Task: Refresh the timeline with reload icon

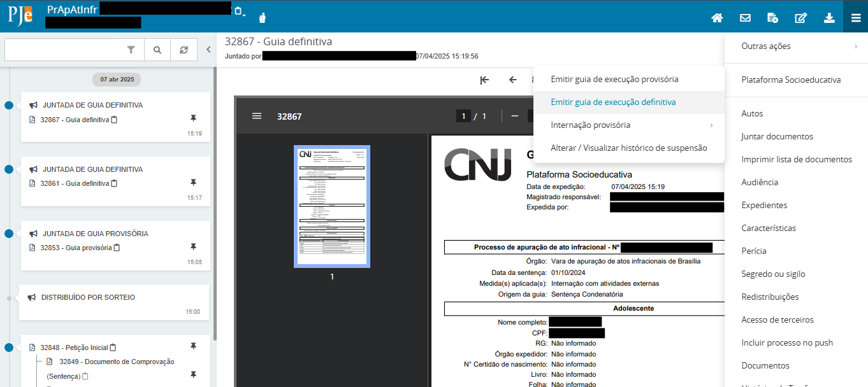Action: pos(184,50)
